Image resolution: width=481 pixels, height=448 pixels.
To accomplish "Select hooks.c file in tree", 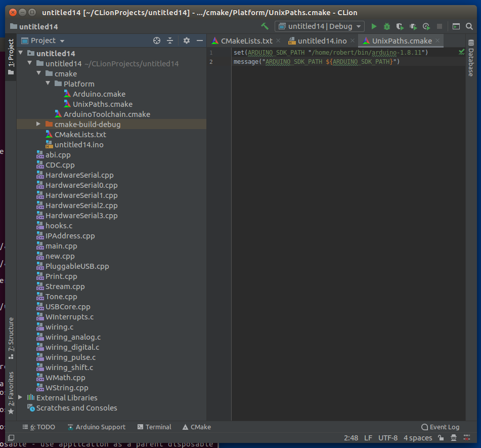I will (x=59, y=226).
